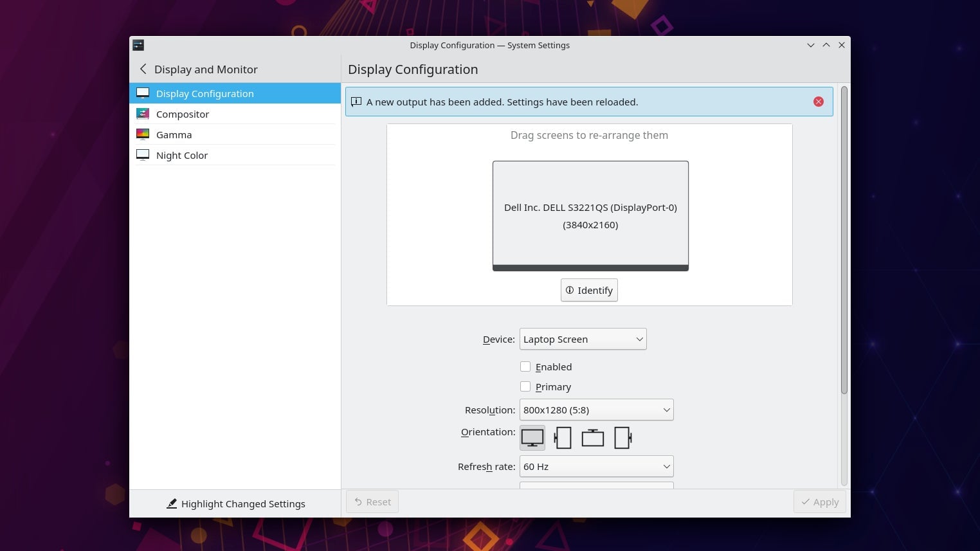Choose the 90° rotated portrait orientation icon
The image size is (980, 551).
coord(563,438)
